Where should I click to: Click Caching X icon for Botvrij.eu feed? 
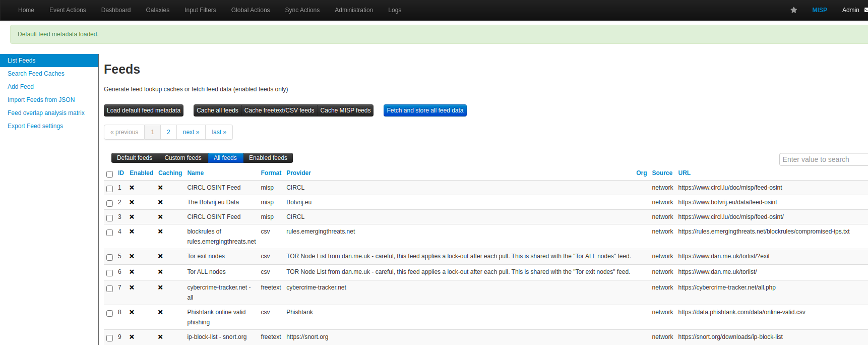tap(160, 202)
